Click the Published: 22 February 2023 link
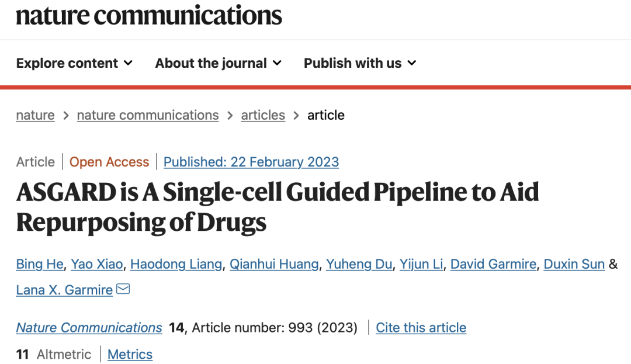 tap(251, 162)
